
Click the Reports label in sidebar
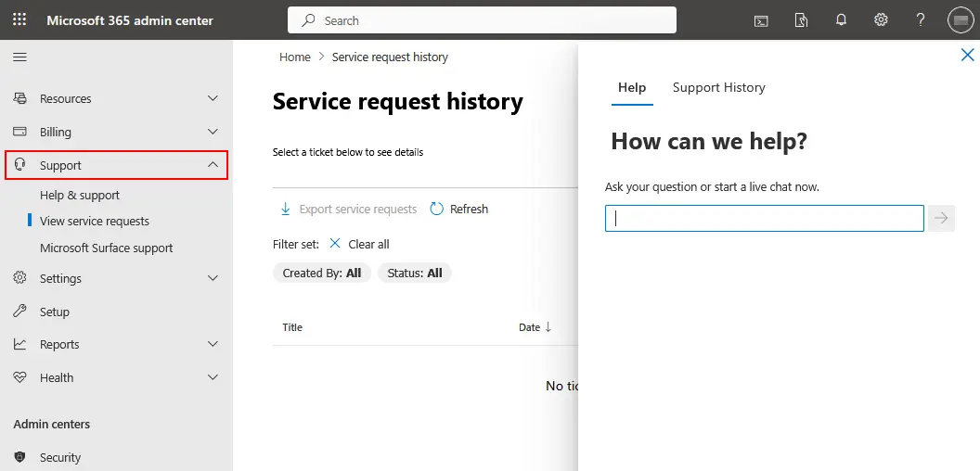pos(59,344)
